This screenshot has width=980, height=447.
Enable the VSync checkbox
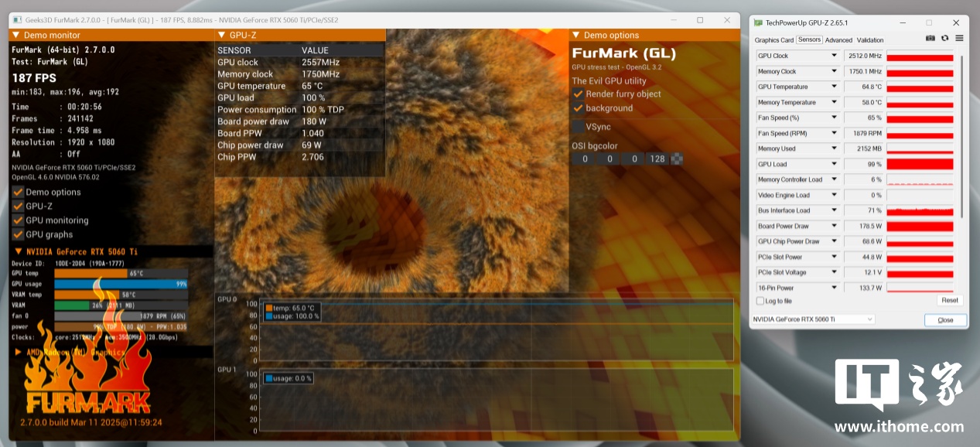click(x=578, y=127)
